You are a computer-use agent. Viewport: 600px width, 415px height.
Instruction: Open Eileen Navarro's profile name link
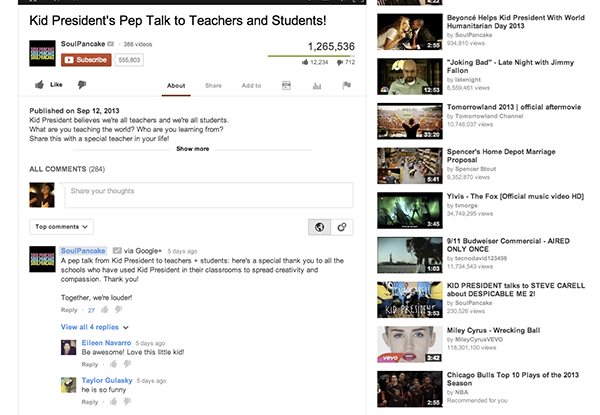106,343
